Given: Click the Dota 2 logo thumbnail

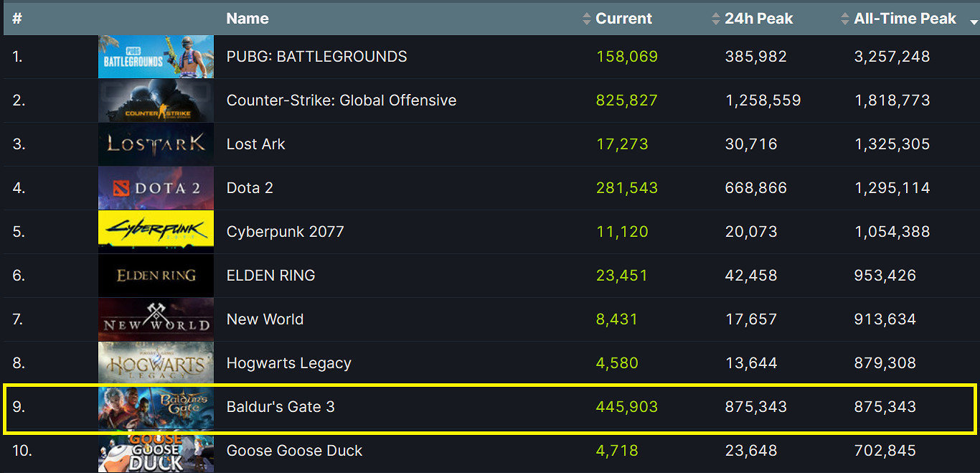Looking at the screenshot, I should pos(156,188).
